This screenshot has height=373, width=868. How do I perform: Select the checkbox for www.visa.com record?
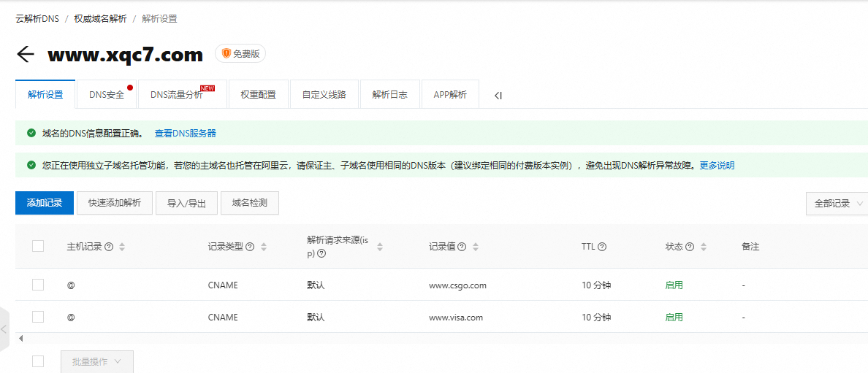38,317
